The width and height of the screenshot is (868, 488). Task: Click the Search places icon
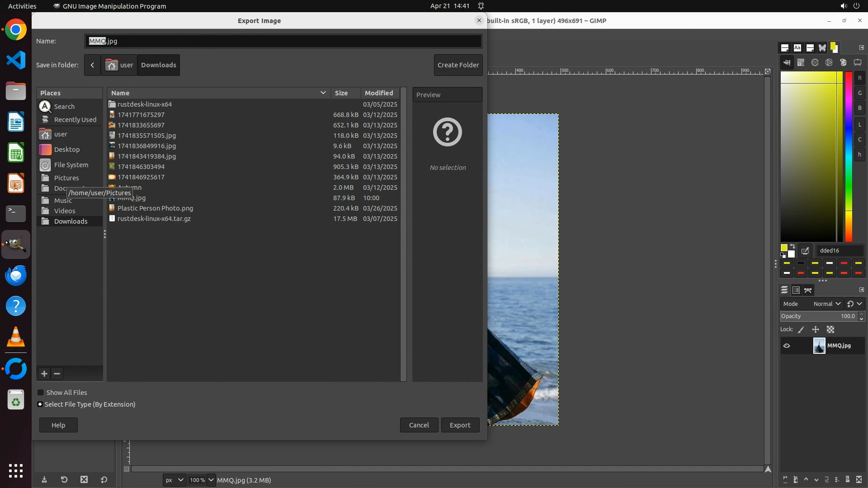pyautogui.click(x=45, y=107)
